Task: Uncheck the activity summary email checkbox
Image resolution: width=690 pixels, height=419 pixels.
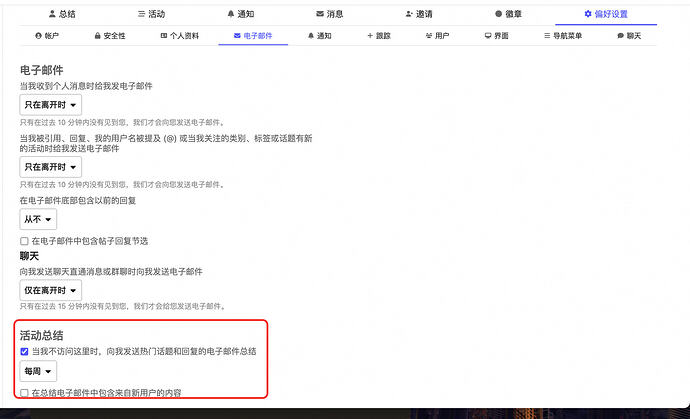Action: point(25,352)
